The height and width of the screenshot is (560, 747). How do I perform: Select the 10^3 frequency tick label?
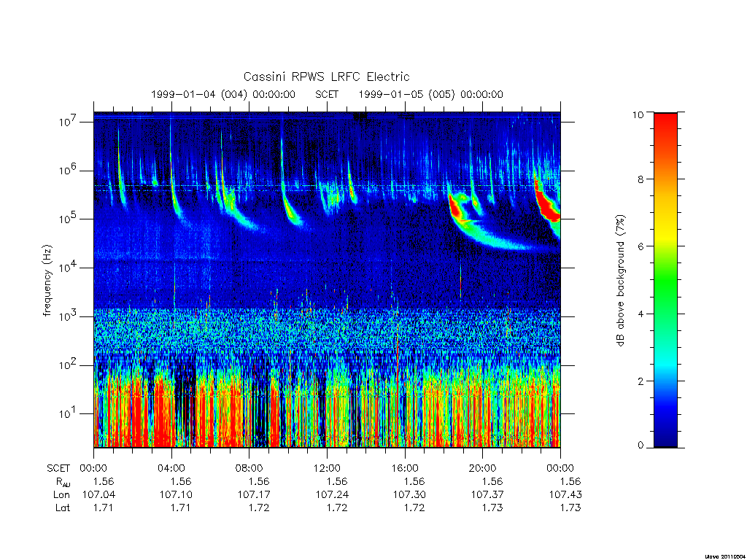pos(69,316)
